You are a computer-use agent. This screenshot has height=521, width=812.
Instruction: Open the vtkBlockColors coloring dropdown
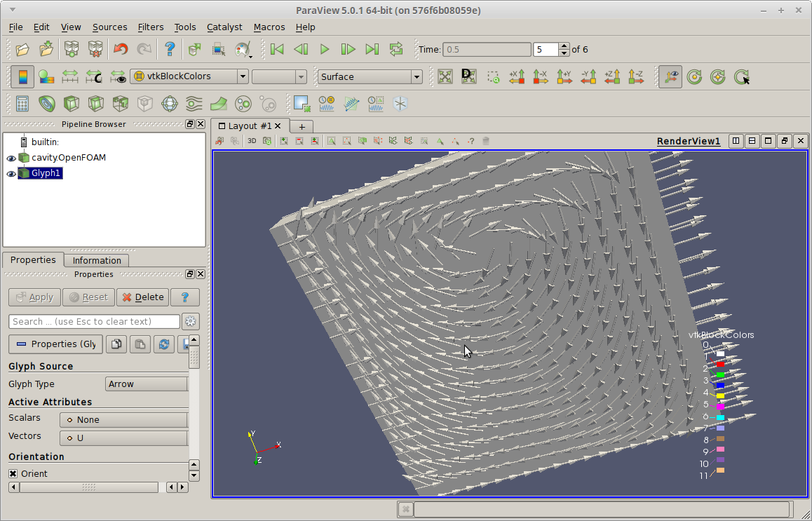coord(189,76)
